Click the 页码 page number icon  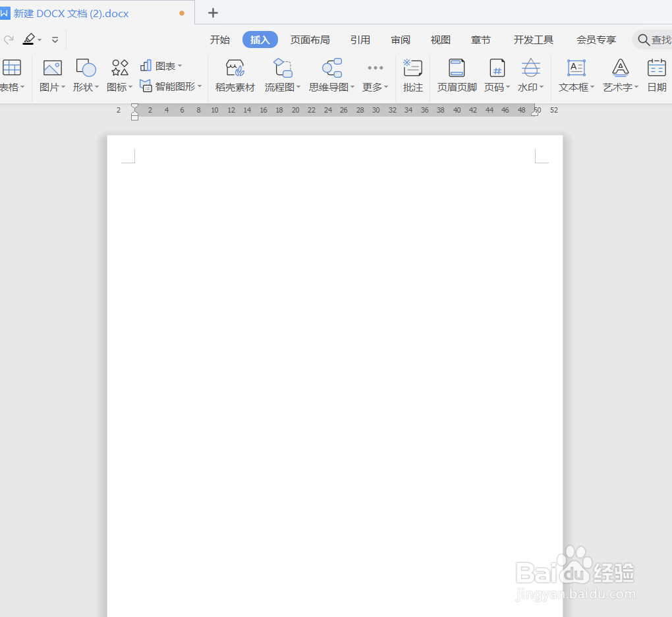click(x=497, y=68)
